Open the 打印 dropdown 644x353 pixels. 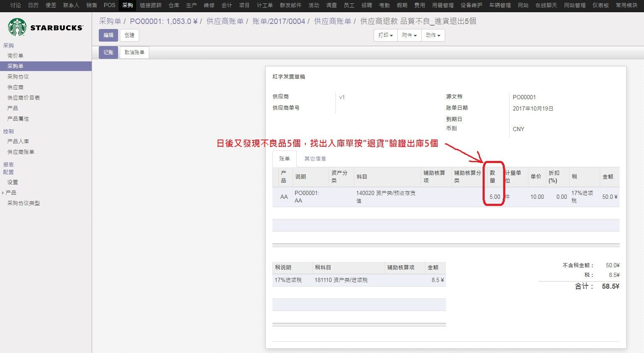pyautogui.click(x=385, y=35)
